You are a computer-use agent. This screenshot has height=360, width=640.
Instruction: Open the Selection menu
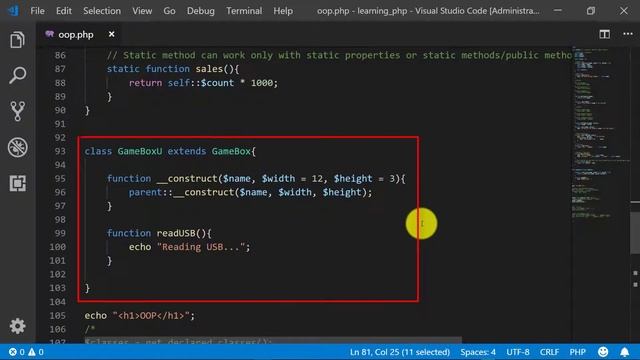[102, 11]
